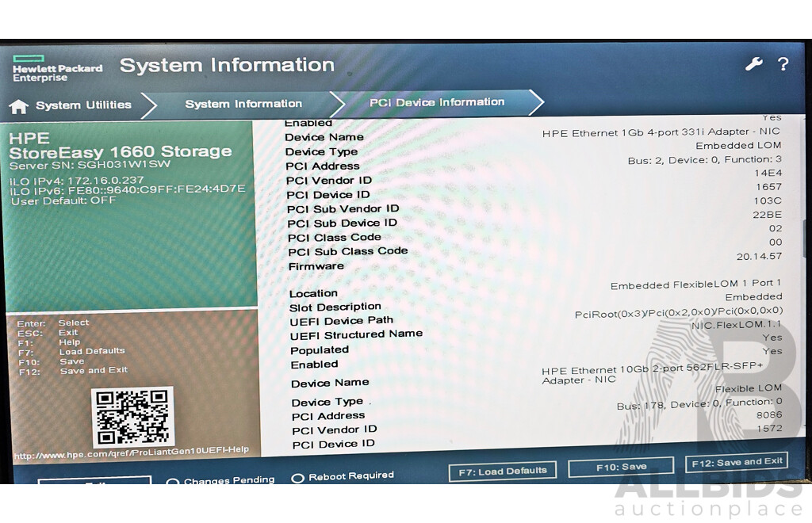Select Bus: 2, Device: 0, Function: 3
This screenshot has height=523, width=812.
[x=704, y=160]
